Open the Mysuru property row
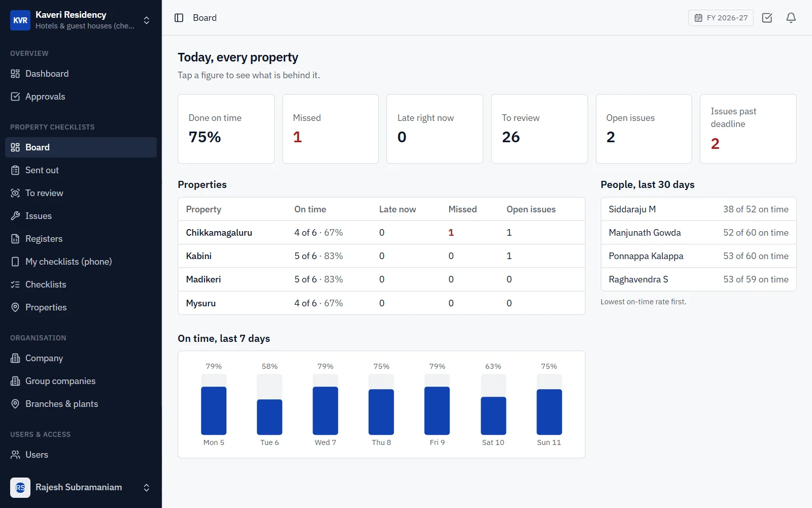Image resolution: width=812 pixels, height=508 pixels. click(x=381, y=303)
